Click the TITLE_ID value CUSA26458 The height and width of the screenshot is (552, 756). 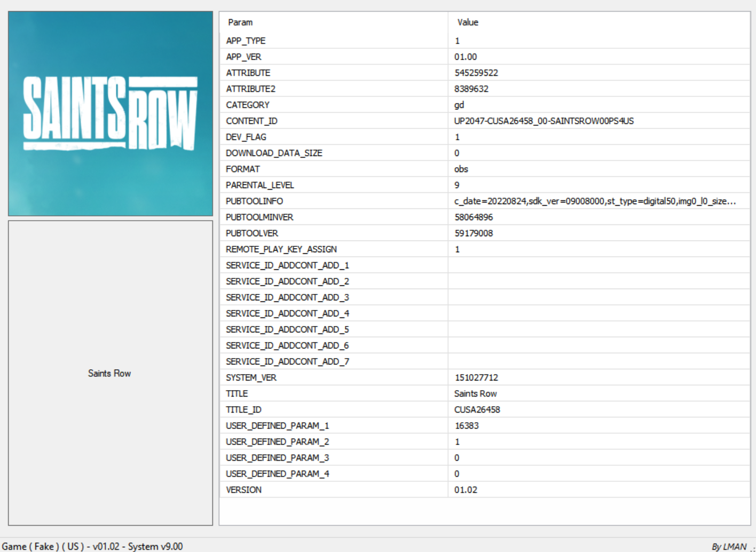click(477, 409)
